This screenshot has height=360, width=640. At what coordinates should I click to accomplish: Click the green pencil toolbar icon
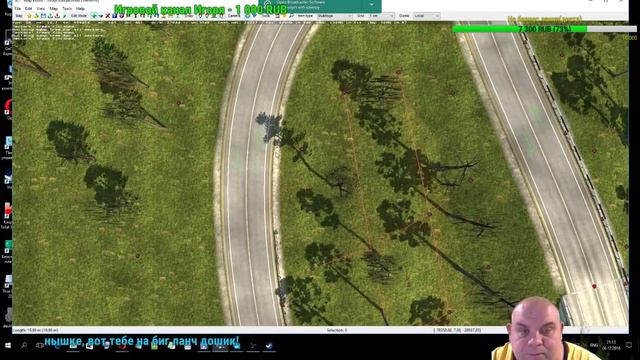pos(64,16)
